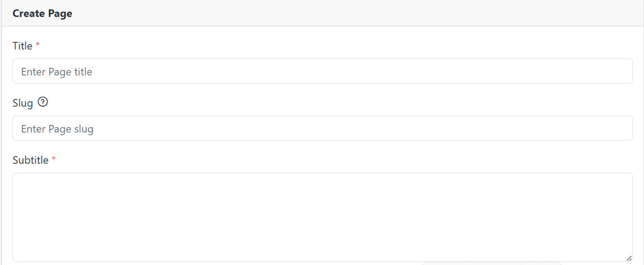Select the Title field label
This screenshot has height=265, width=644.
(x=22, y=46)
